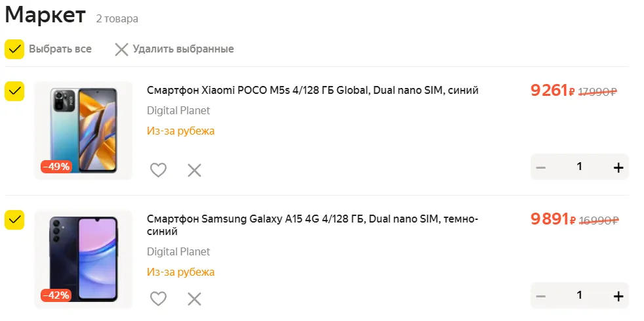
Task: Click the Xiaomi quantity input field
Action: tap(579, 167)
